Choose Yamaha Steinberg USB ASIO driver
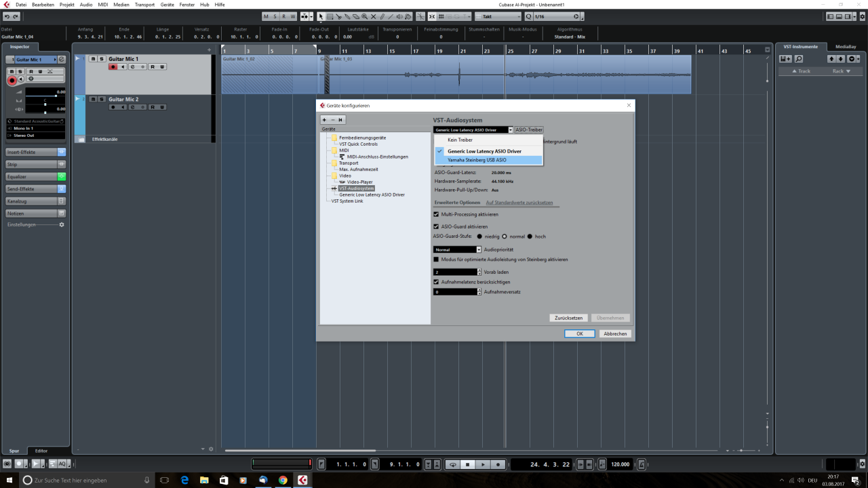868x488 pixels. (488, 160)
